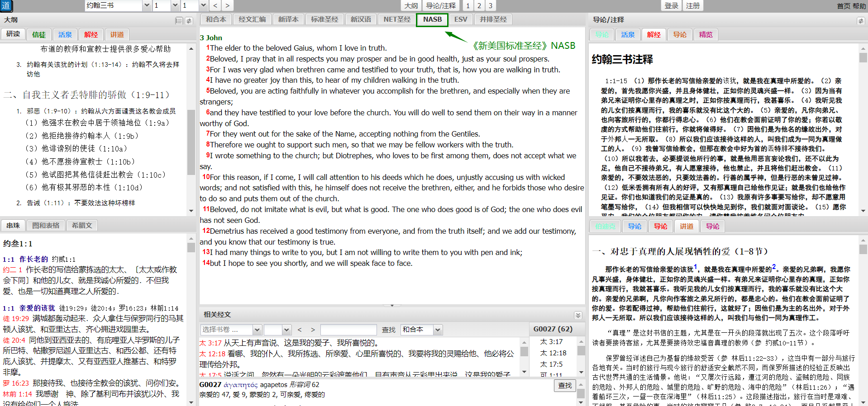Collapse the 相关经文 panel with double-chevron icon
The image size is (868, 406).
pos(578,315)
